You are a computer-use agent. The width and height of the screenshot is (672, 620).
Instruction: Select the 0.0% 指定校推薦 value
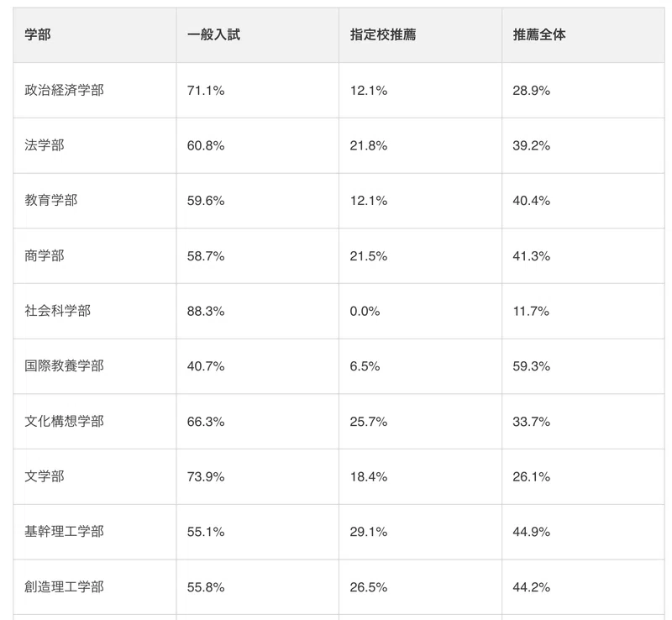pyautogui.click(x=365, y=312)
